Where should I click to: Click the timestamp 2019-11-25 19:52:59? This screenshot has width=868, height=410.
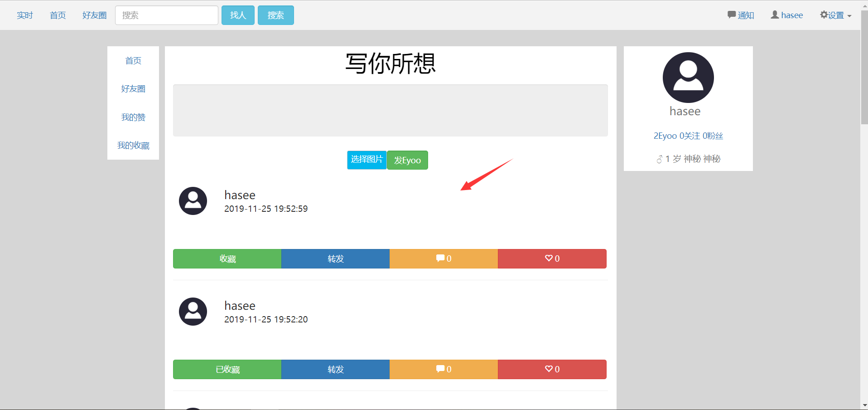pos(266,209)
